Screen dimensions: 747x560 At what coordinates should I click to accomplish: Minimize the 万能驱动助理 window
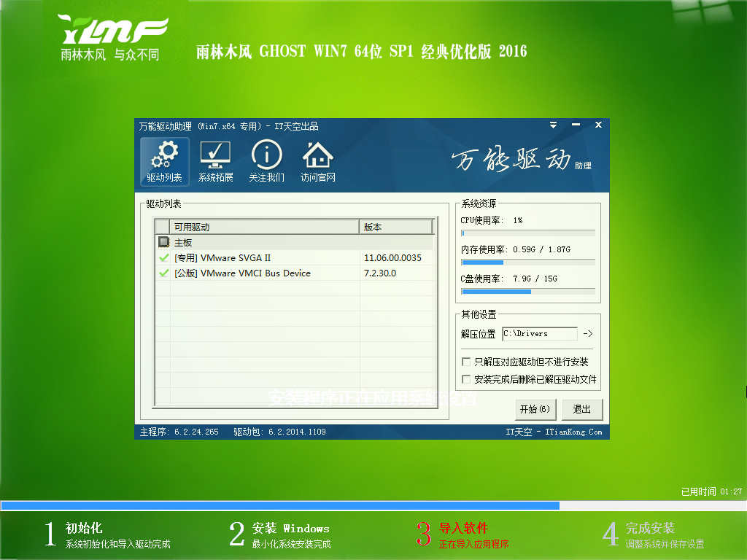point(576,125)
